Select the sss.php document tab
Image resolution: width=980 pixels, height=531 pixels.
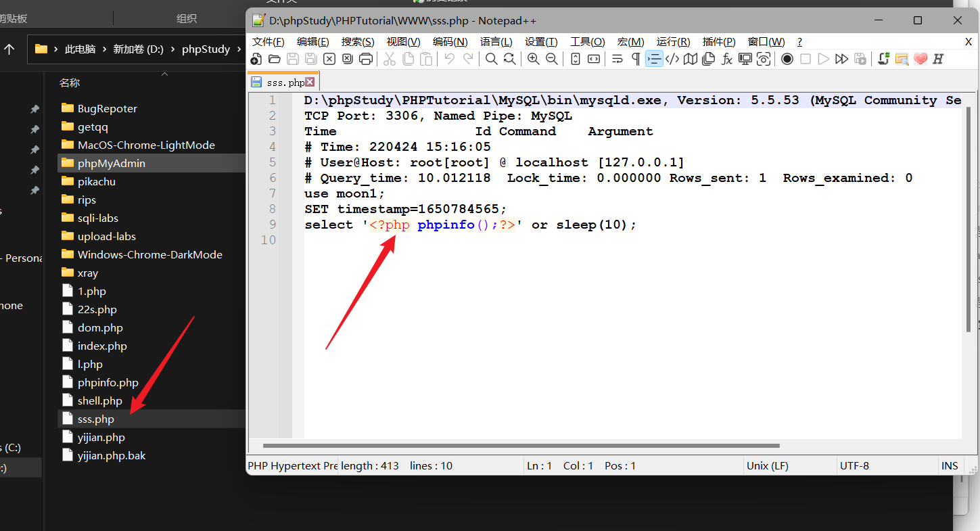[x=282, y=83]
